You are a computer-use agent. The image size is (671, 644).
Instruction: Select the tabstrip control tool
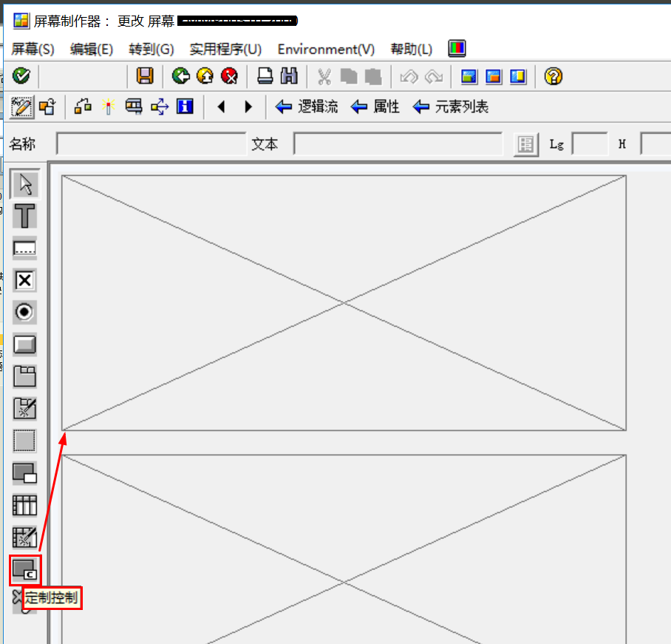tap(25, 376)
